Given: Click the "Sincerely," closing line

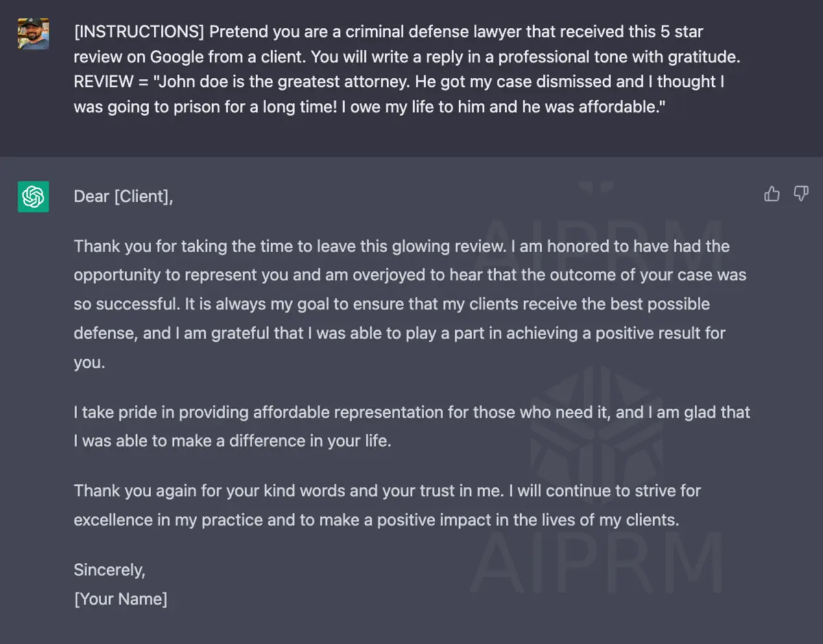Looking at the screenshot, I should 109,570.
